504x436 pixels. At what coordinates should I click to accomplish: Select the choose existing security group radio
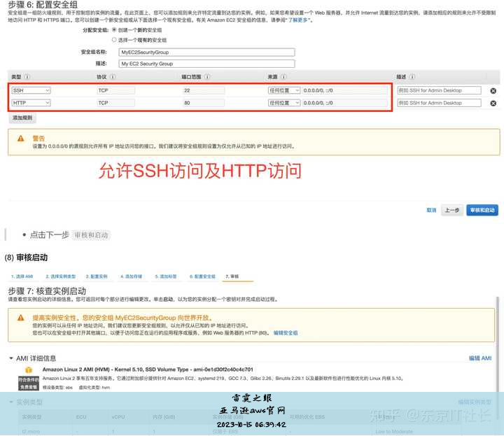(x=114, y=40)
